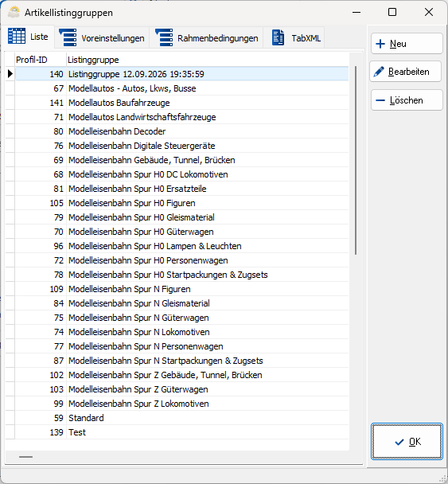Viewport: 448px width, 484px height.
Task: Select Modelleisenbahn Spur N Figuren
Action: pyautogui.click(x=181, y=289)
